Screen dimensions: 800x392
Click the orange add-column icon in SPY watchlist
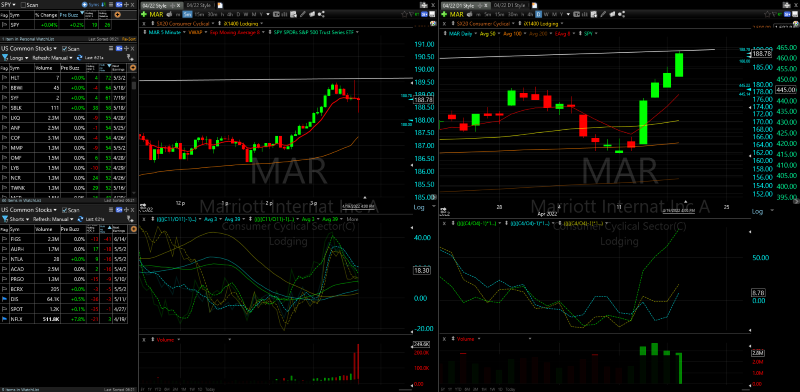[x=117, y=14]
